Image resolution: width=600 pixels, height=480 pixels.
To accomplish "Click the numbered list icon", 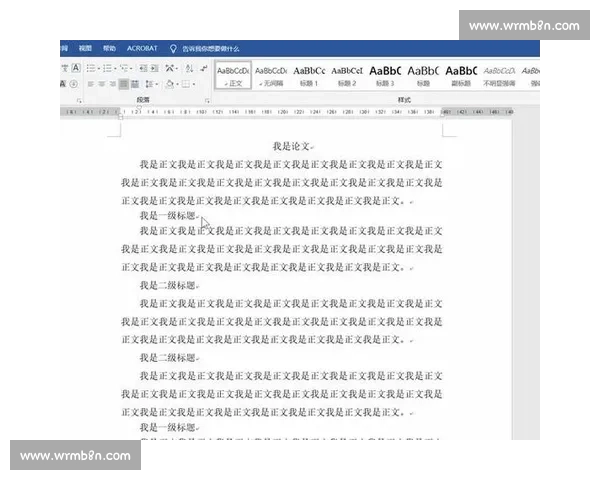I will coord(107,69).
